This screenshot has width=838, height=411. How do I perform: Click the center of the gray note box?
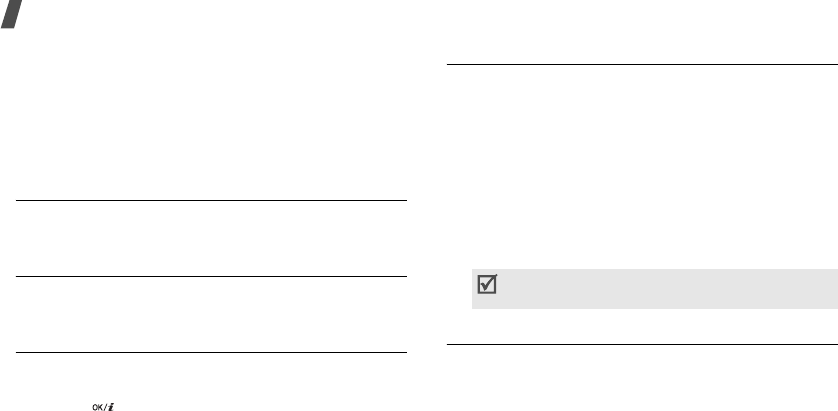654,289
